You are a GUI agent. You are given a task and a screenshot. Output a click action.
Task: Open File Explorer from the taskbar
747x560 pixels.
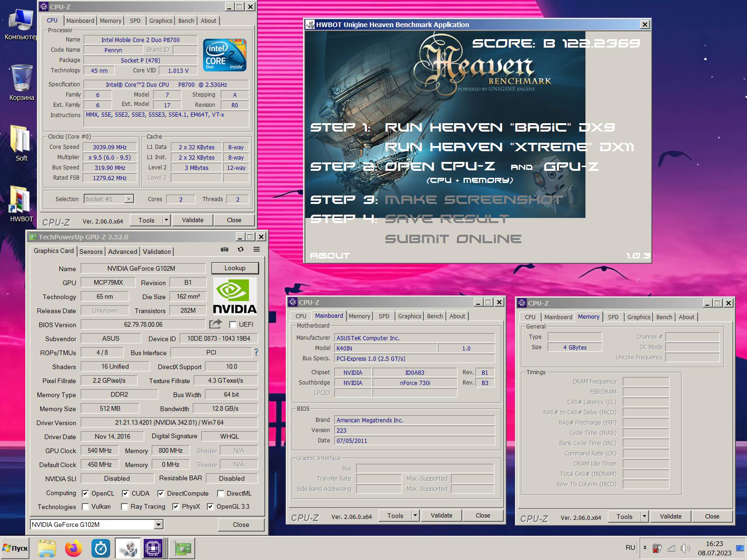click(47, 548)
